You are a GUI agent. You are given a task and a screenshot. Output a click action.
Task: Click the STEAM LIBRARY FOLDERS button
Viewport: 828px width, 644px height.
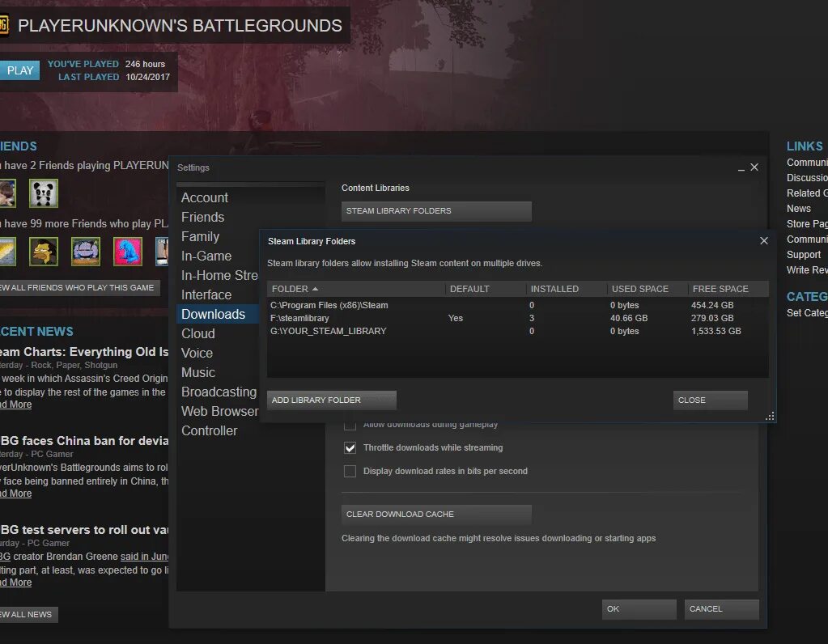436,211
